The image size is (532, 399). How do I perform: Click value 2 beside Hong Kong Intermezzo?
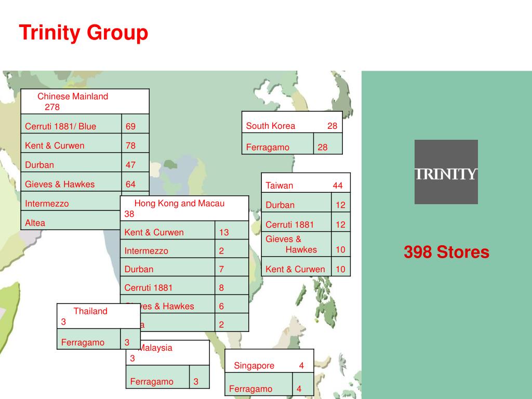[x=232, y=249]
